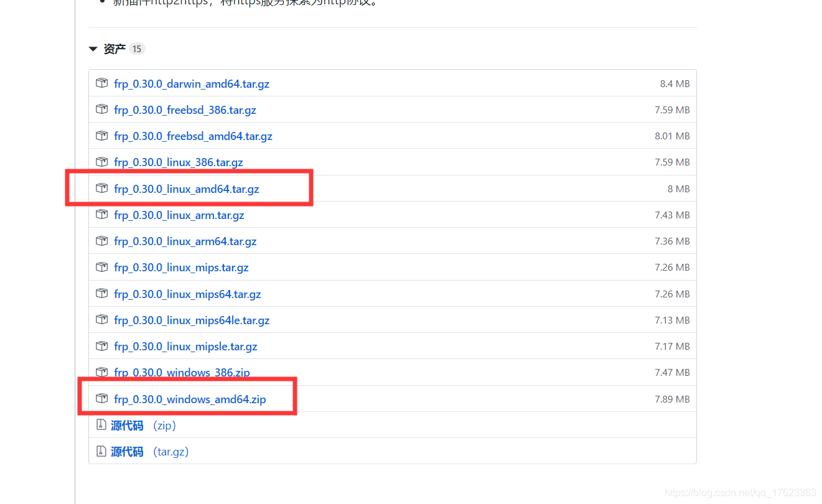Click the 7.13 MB size text
Image resolution: width=822 pixels, height=504 pixels.
pos(672,320)
